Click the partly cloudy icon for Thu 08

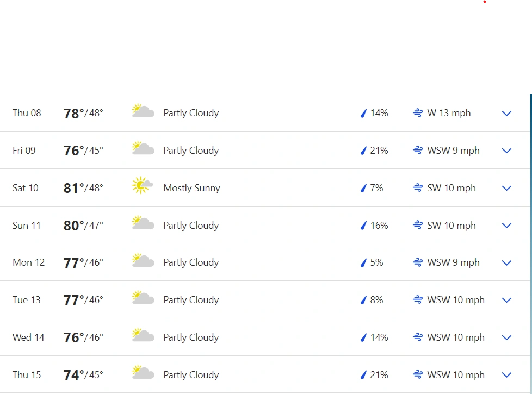click(143, 111)
